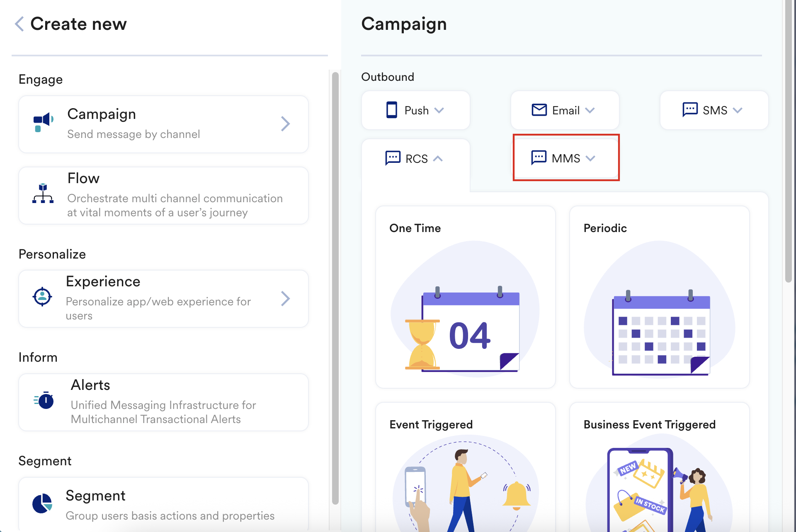Click the SMS chat bubble icon
This screenshot has height=532, width=796.
coord(690,110)
